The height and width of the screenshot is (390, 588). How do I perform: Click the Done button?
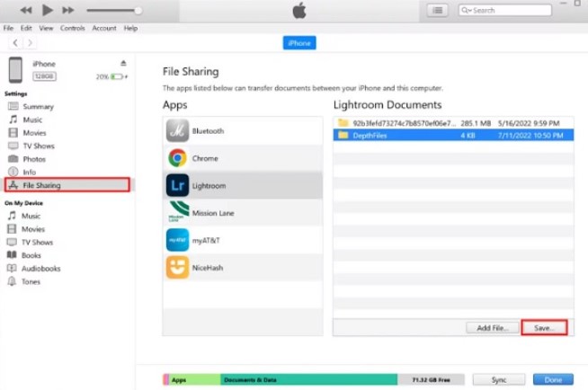(x=553, y=379)
